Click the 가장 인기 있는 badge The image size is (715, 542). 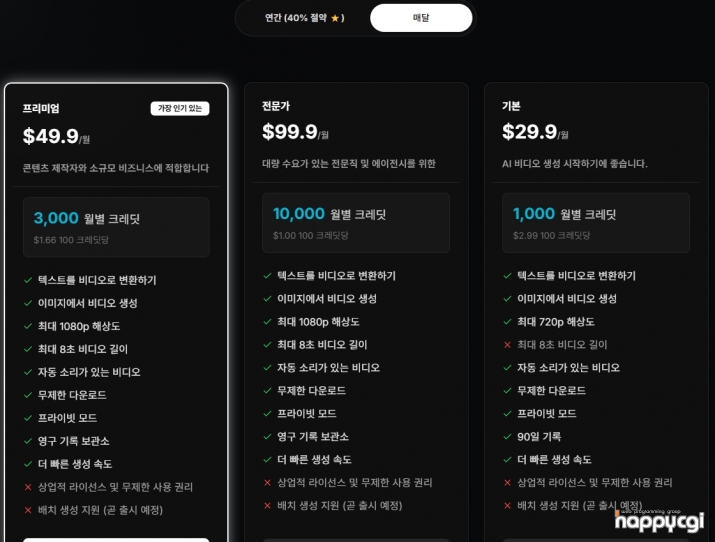pyautogui.click(x=180, y=108)
